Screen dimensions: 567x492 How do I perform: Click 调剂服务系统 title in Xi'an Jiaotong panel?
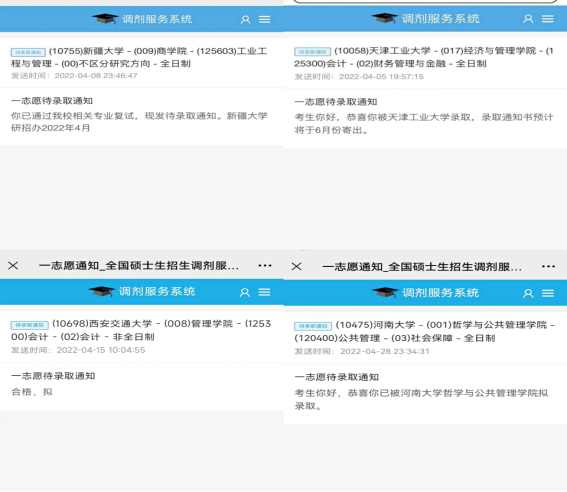pos(157,292)
